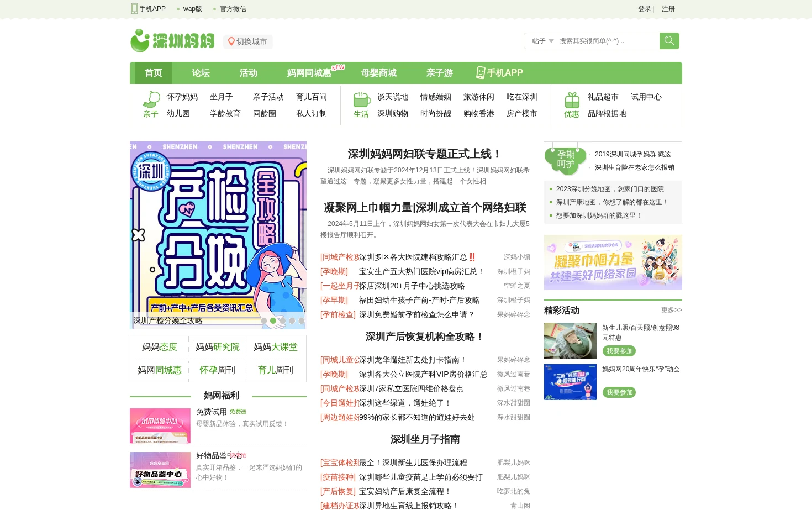Select the last carousel indicator dot
Viewport: 812px width, 510px height.
coord(301,320)
